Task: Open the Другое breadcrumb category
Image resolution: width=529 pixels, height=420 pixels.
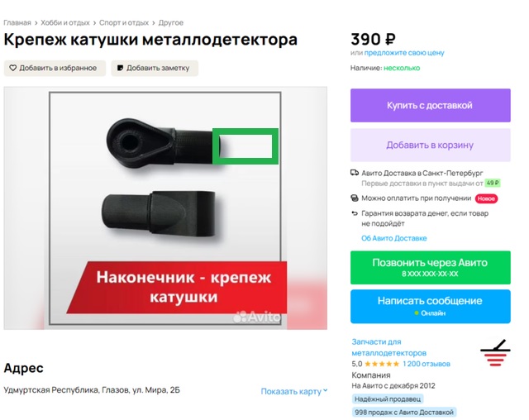Action: [x=171, y=22]
